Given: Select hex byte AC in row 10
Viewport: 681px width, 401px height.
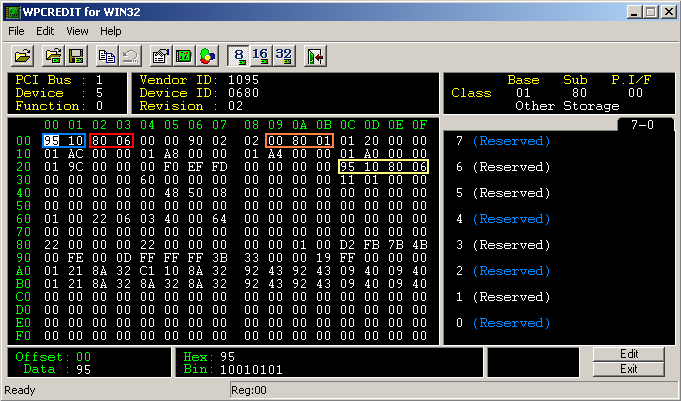Looking at the screenshot, I should point(75,154).
